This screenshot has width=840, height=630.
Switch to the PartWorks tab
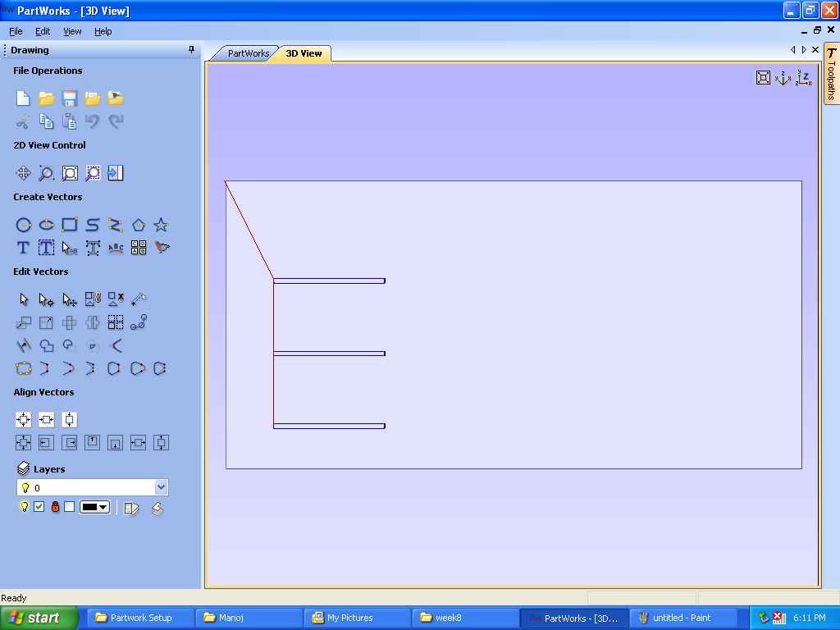(248, 53)
